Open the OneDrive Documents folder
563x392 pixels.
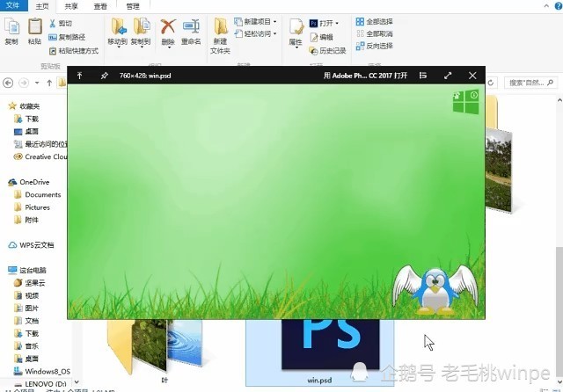click(x=38, y=194)
